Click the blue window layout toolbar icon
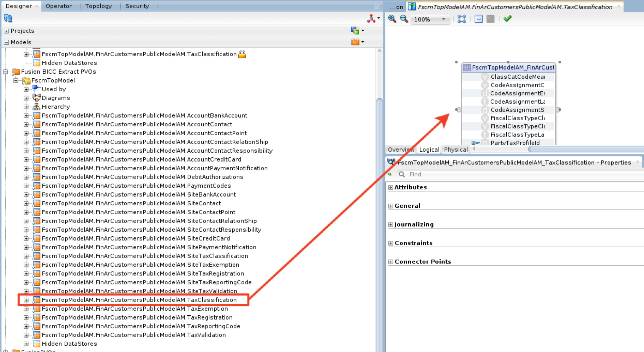Viewport: 644px width, 352px height. (478, 19)
